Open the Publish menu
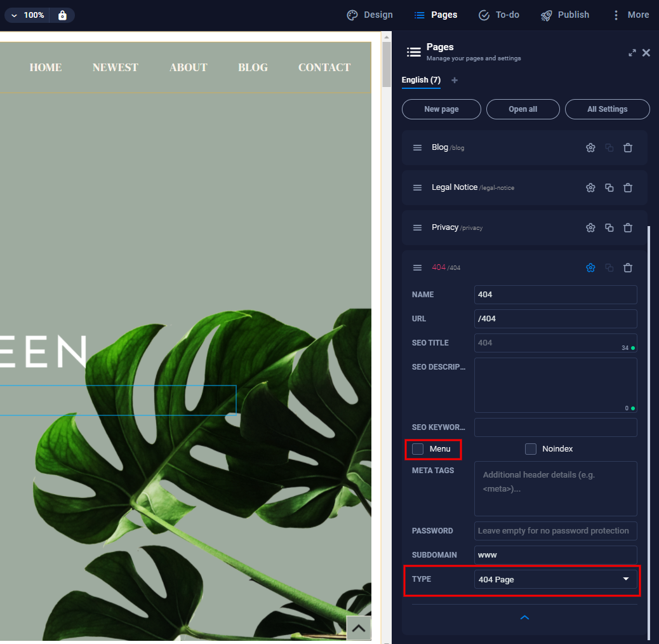Image resolution: width=659 pixels, height=644 pixels. (x=565, y=15)
